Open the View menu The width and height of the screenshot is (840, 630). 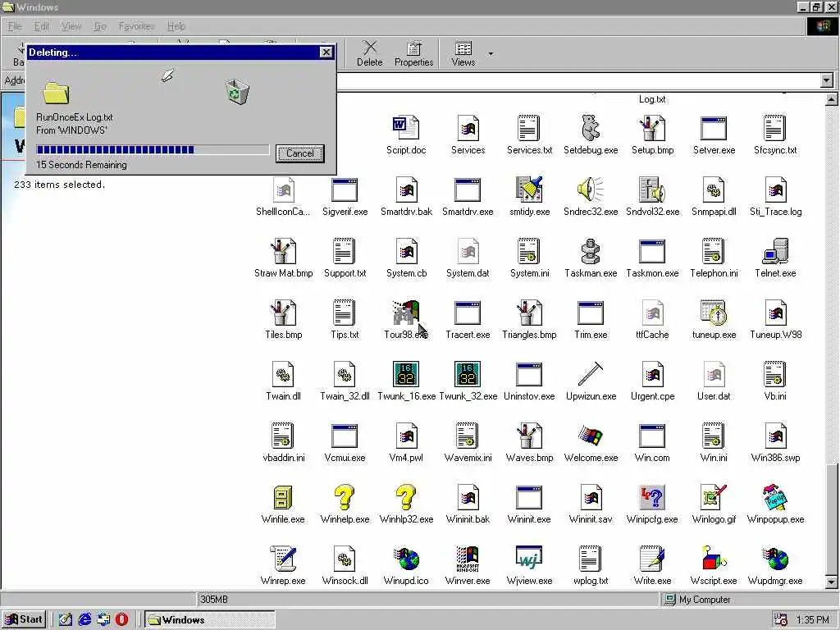point(71,26)
